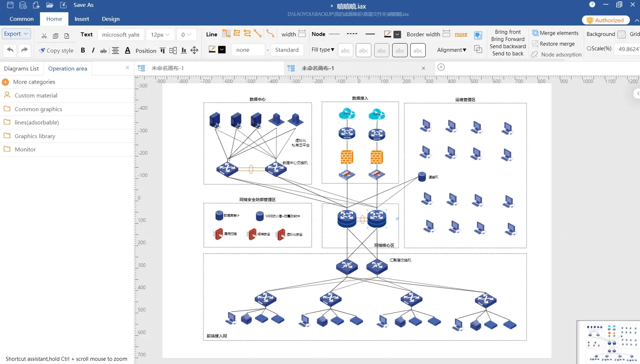Click the text alignment icon

(x=115, y=51)
